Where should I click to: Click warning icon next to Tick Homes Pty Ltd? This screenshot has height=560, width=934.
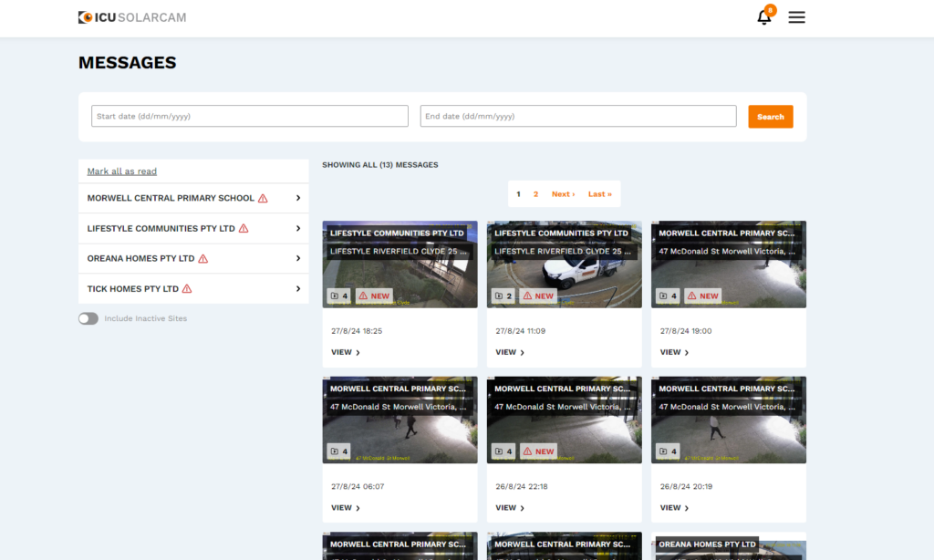(x=187, y=289)
